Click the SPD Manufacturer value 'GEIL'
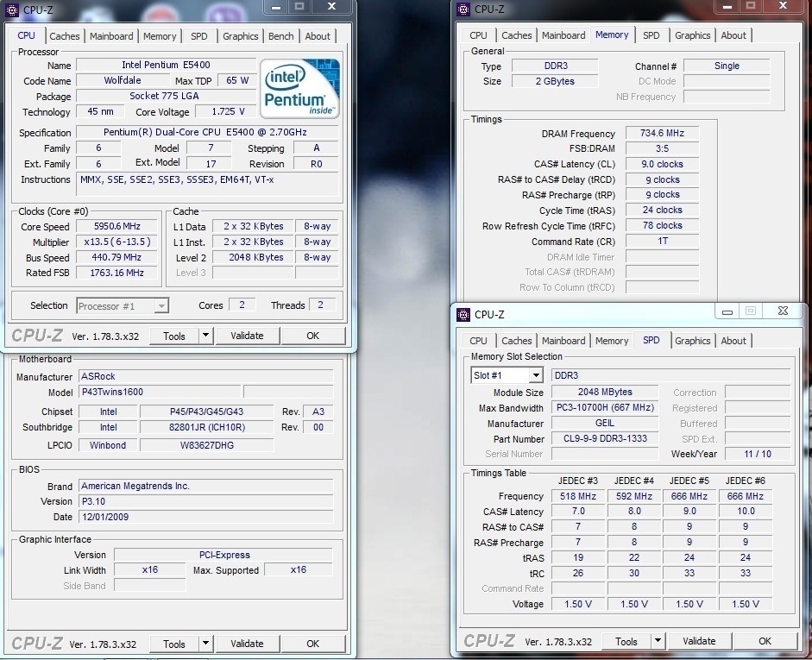Viewport: 812px width, 660px height. (605, 423)
